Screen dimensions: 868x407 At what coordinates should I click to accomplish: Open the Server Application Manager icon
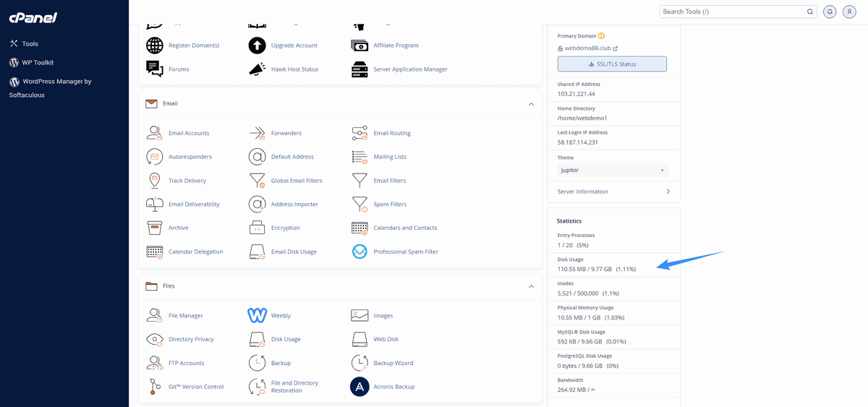(x=359, y=69)
